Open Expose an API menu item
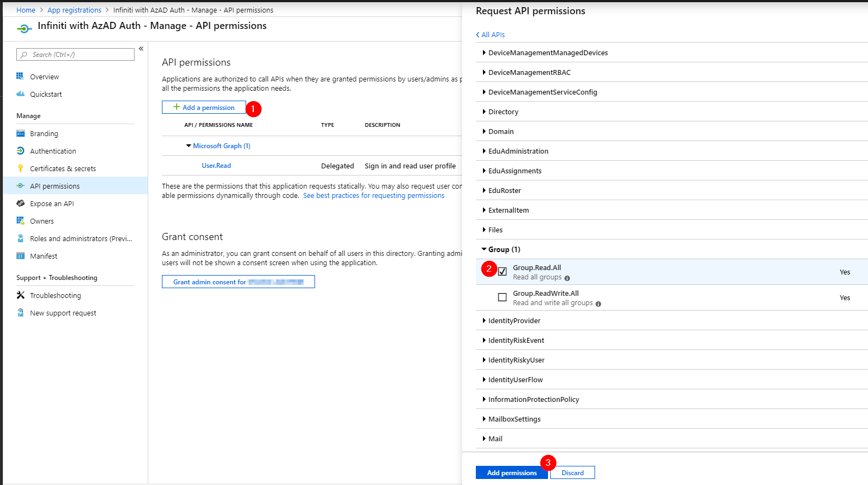 (52, 204)
